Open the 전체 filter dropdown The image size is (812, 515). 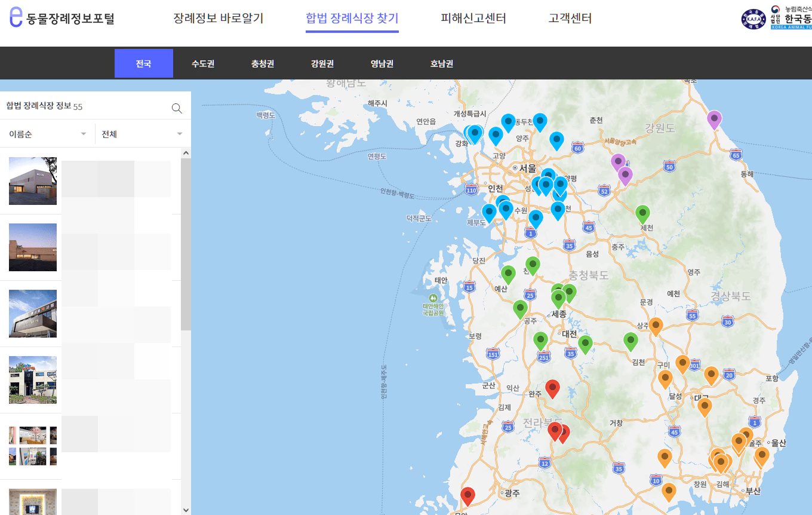pyautogui.click(x=143, y=134)
